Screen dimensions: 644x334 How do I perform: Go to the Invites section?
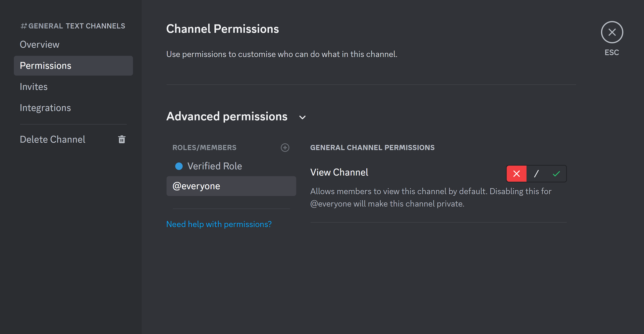(34, 87)
